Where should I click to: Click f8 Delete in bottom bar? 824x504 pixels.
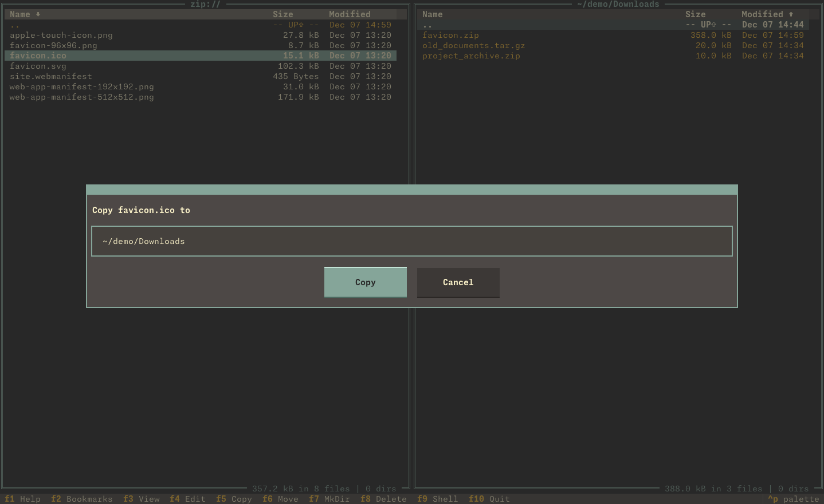383,499
